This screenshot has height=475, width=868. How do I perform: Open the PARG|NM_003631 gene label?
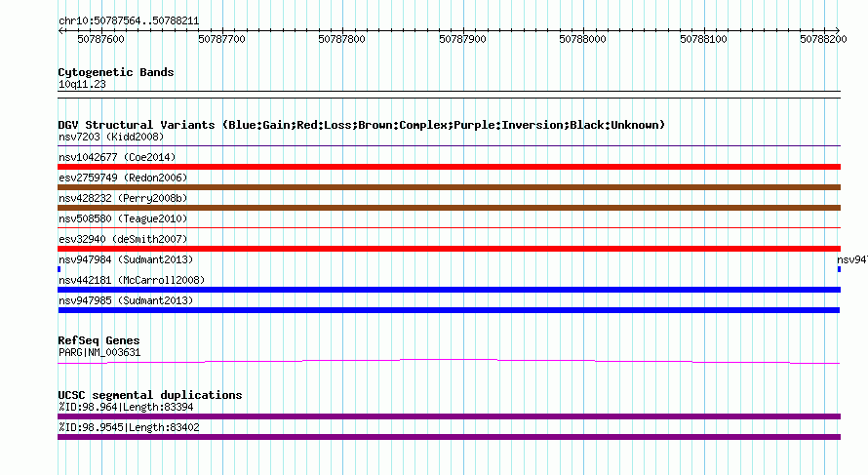pyautogui.click(x=99, y=353)
